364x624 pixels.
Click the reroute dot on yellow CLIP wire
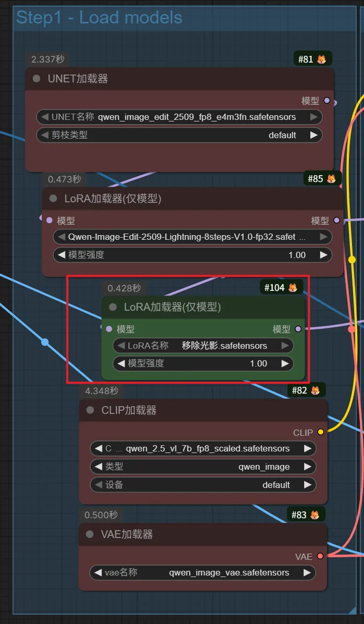pos(352,260)
